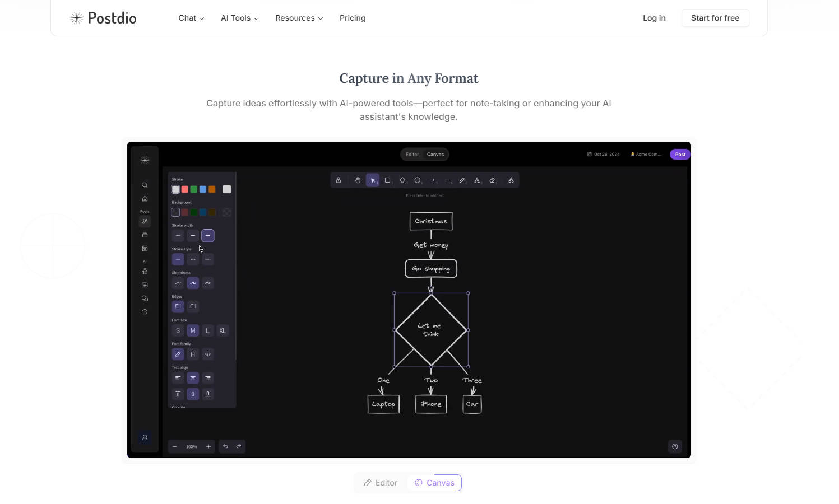Toggle the canvas lock icon

click(x=339, y=180)
